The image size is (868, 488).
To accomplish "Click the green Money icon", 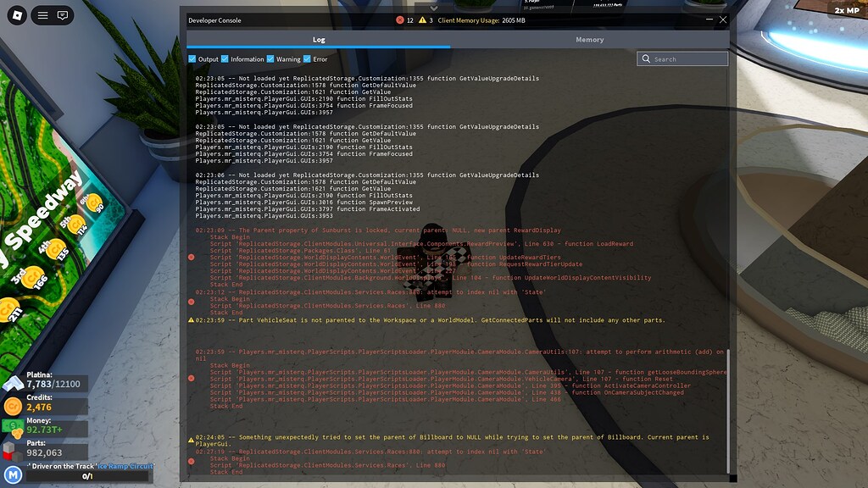I will point(13,428).
